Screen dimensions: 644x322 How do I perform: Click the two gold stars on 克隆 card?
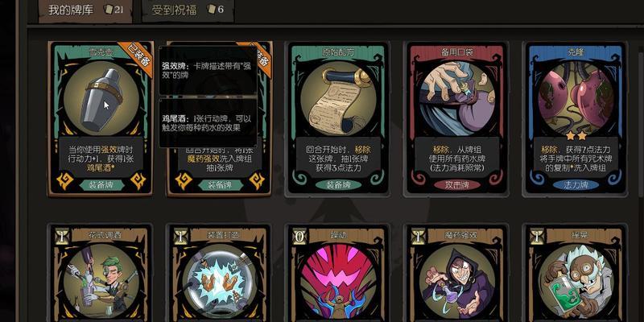(x=575, y=136)
